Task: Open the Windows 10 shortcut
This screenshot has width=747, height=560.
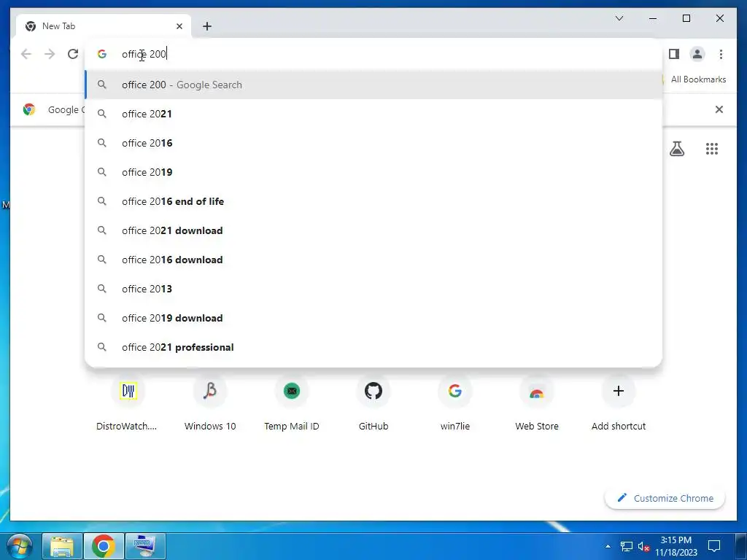Action: coord(210,404)
